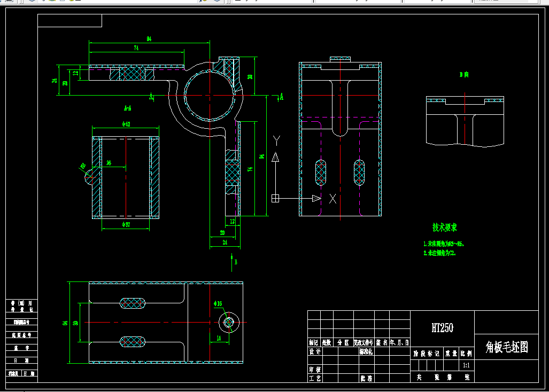
Task: Select the HT250 material text
Action: click(x=442, y=328)
